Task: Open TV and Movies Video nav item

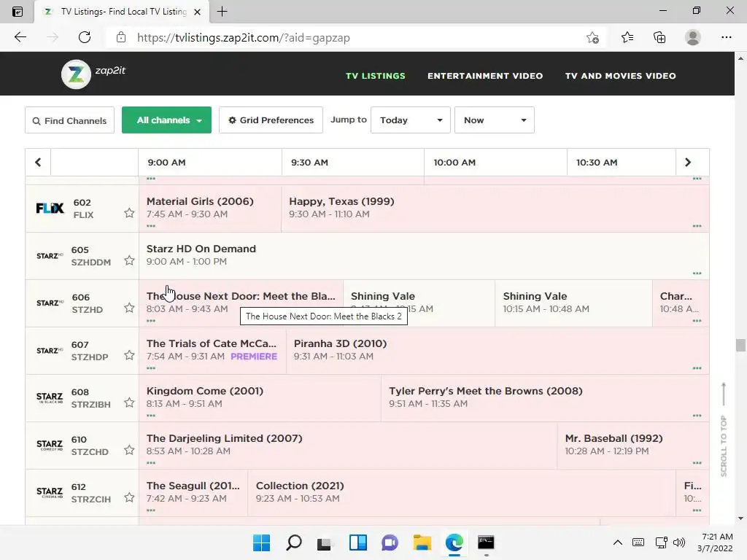Action: click(x=620, y=76)
